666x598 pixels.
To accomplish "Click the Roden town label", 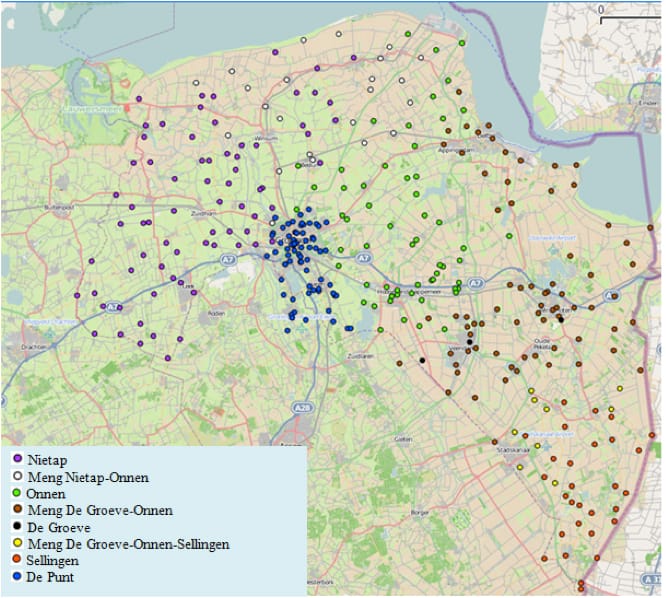I will point(216,313).
